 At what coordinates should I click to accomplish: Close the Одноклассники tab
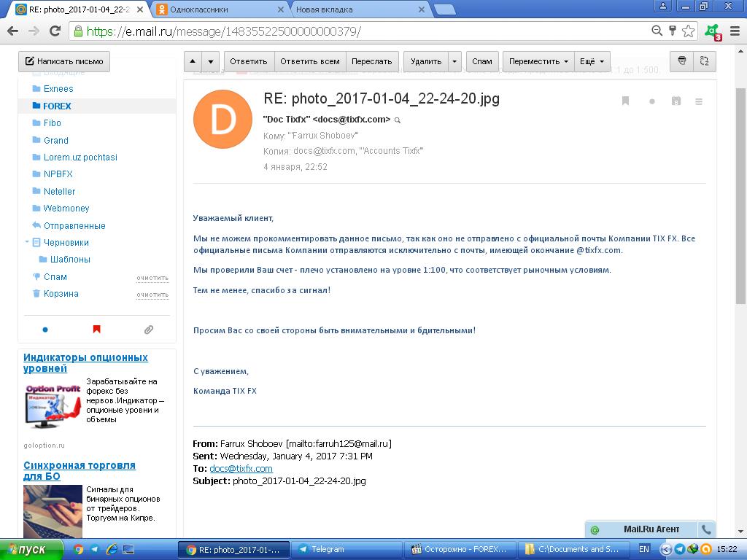(281, 9)
